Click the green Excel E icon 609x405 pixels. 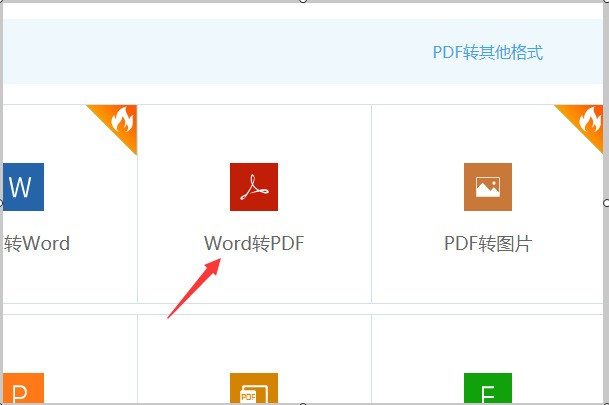[488, 389]
